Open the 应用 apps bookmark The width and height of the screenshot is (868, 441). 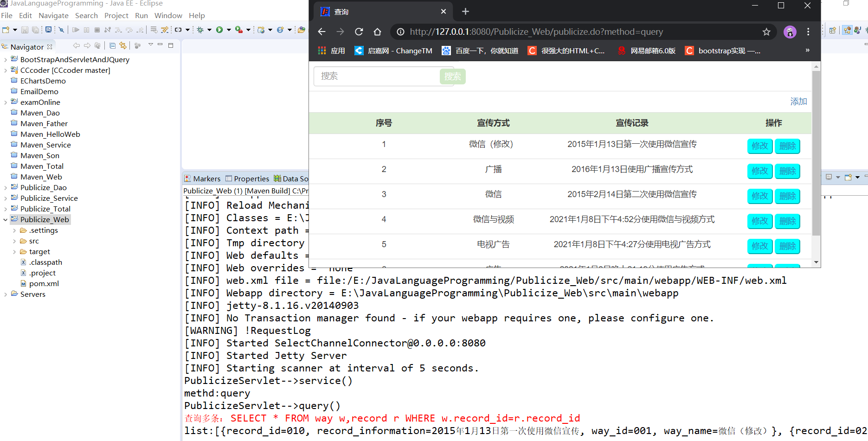(x=331, y=51)
